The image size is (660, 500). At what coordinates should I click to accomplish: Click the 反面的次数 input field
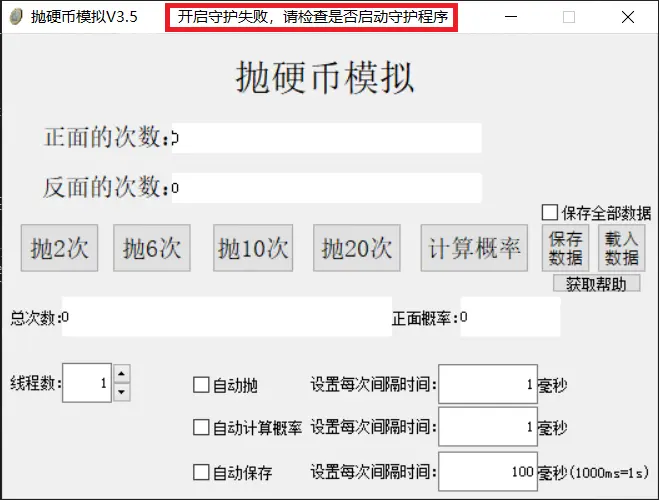[x=326, y=188]
